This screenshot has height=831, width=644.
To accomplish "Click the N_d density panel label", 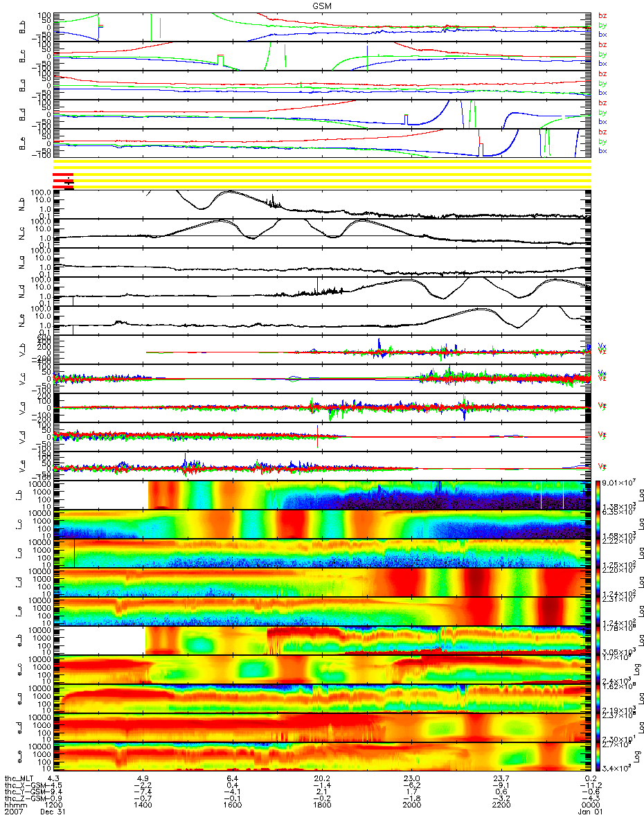I will pos(21,292).
